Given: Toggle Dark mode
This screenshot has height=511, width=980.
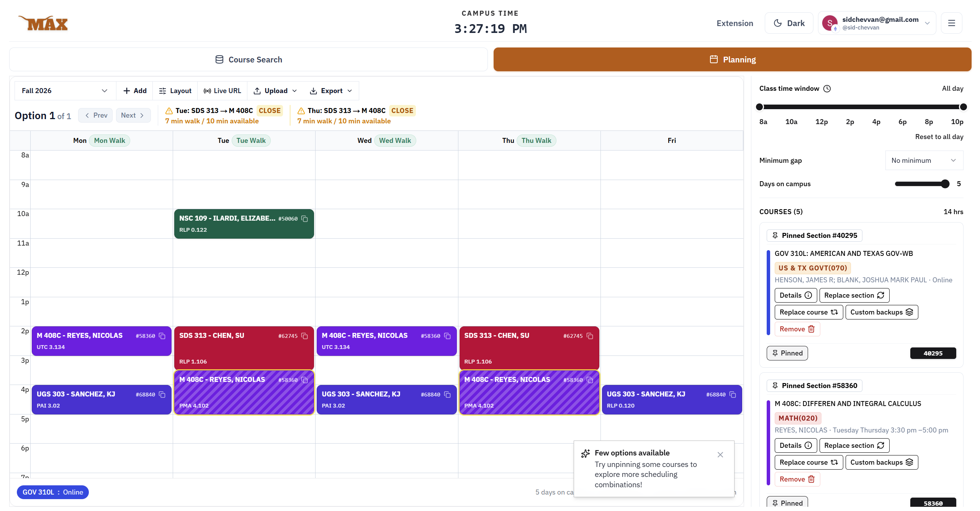Looking at the screenshot, I should pyautogui.click(x=789, y=23).
